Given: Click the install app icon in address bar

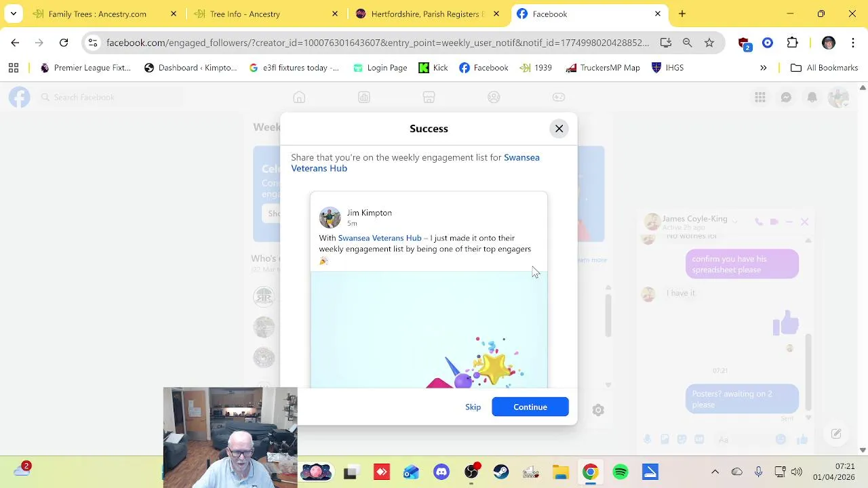Looking at the screenshot, I should click(666, 43).
